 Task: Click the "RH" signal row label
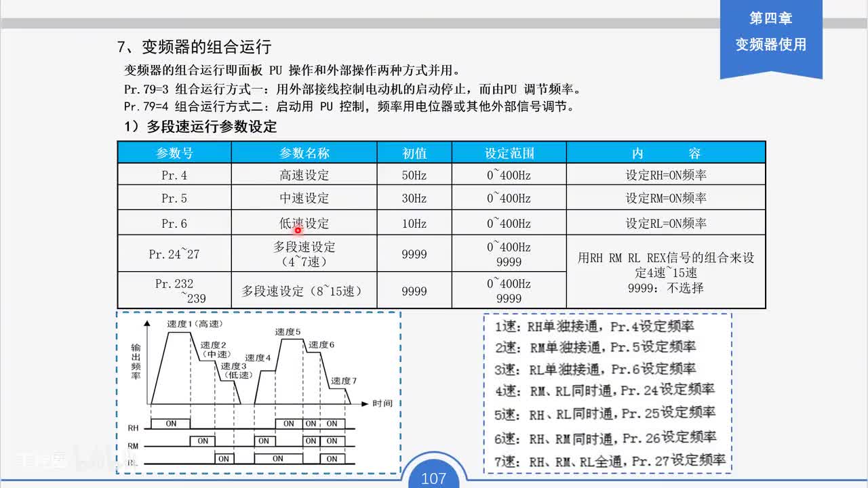point(133,428)
